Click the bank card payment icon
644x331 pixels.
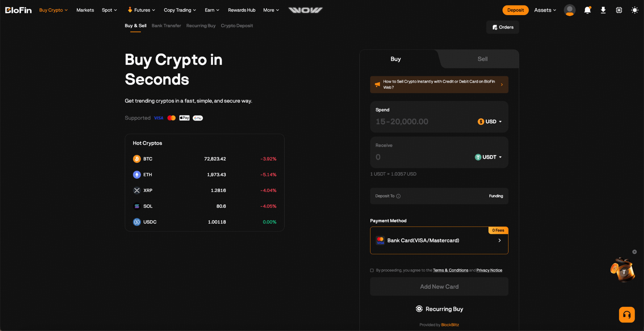click(x=380, y=240)
